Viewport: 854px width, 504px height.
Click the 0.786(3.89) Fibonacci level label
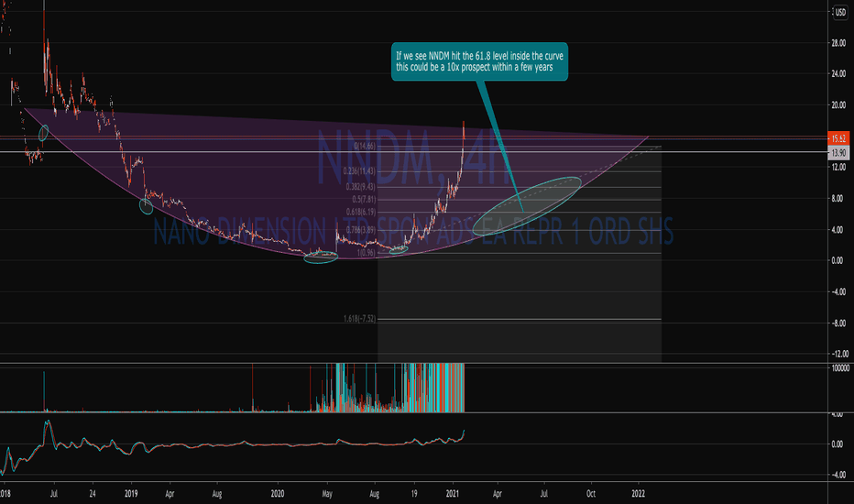360,230
